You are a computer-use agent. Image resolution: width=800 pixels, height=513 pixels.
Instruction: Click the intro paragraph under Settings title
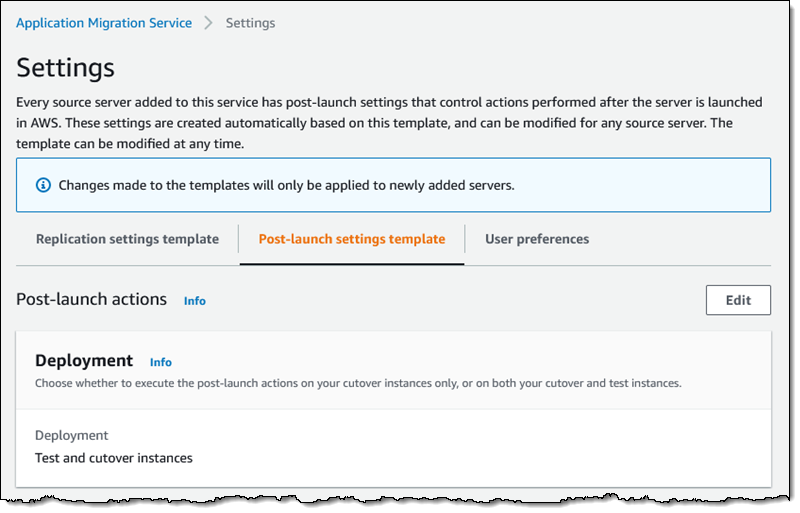[x=390, y=123]
